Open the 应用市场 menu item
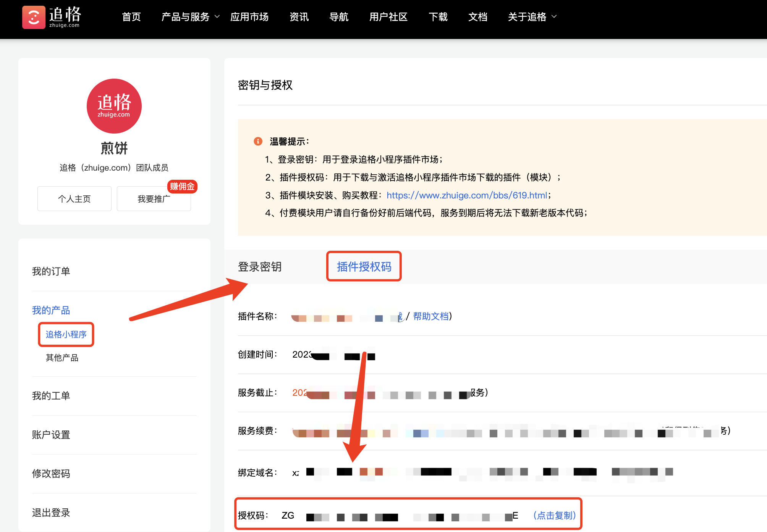Image resolution: width=767 pixels, height=532 pixels. 249,17
